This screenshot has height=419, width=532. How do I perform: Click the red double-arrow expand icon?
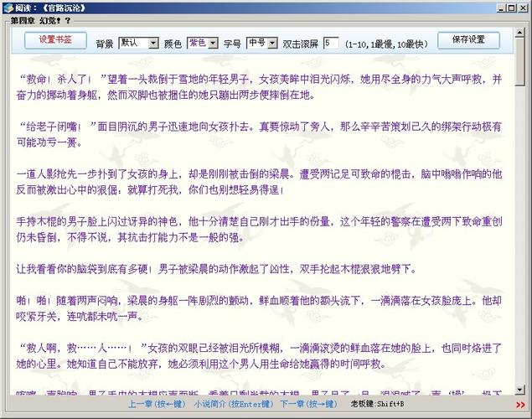point(520,405)
